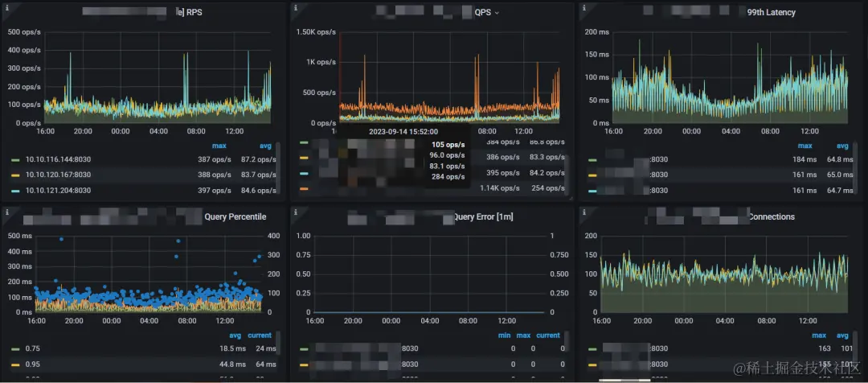This screenshot has height=383, width=868.
Task: Toggle series 10.10.120.167:8030 in the RPS legend
Action: (x=58, y=175)
